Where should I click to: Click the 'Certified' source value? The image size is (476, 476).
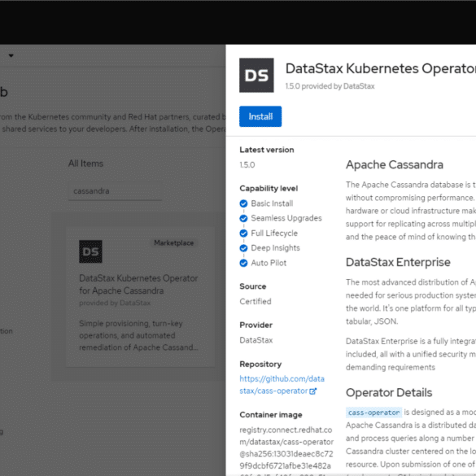255,301
